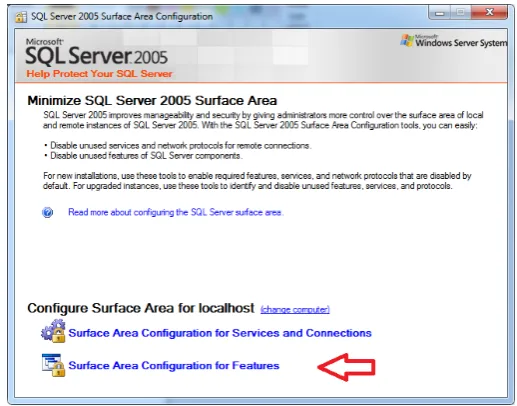Read more about configuring the SQL Server surface area
The width and height of the screenshot is (517, 406).
[176, 212]
